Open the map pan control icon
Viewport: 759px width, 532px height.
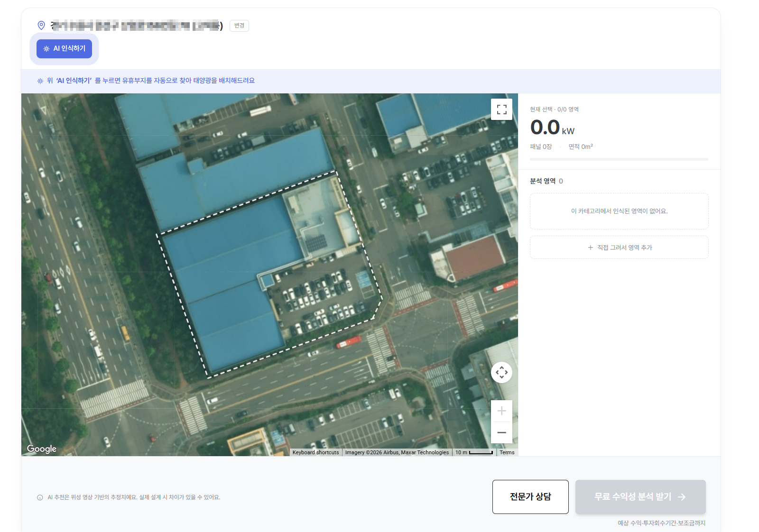click(501, 373)
